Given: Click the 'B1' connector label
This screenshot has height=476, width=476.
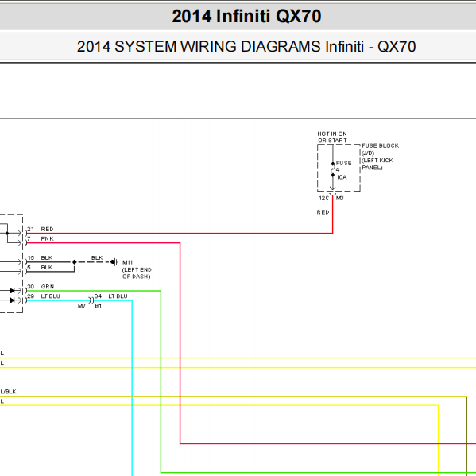Looking at the screenshot, I should (98, 306).
